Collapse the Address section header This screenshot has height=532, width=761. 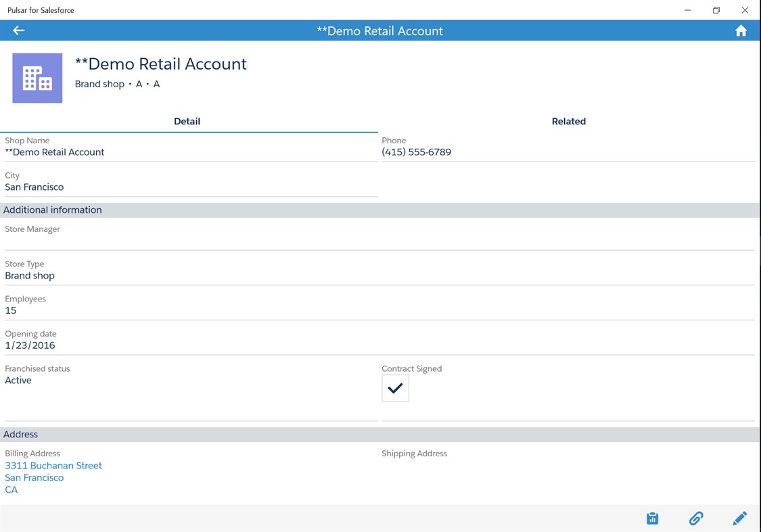pyautogui.click(x=21, y=434)
